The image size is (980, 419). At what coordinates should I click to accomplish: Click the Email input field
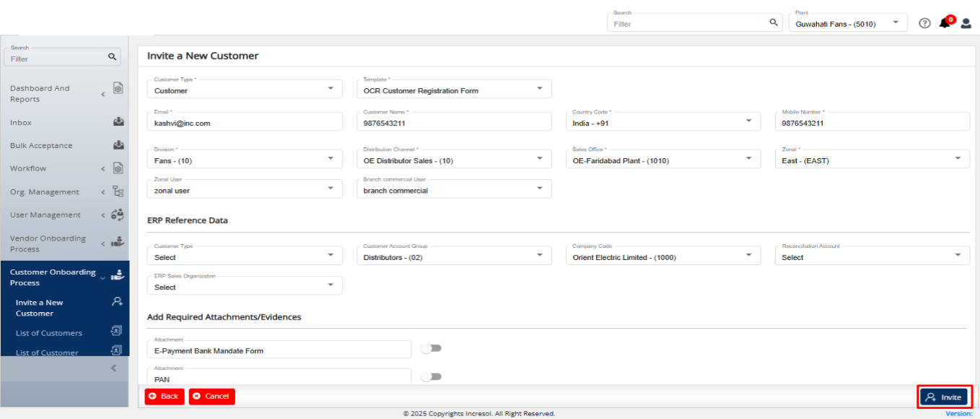[x=244, y=122]
